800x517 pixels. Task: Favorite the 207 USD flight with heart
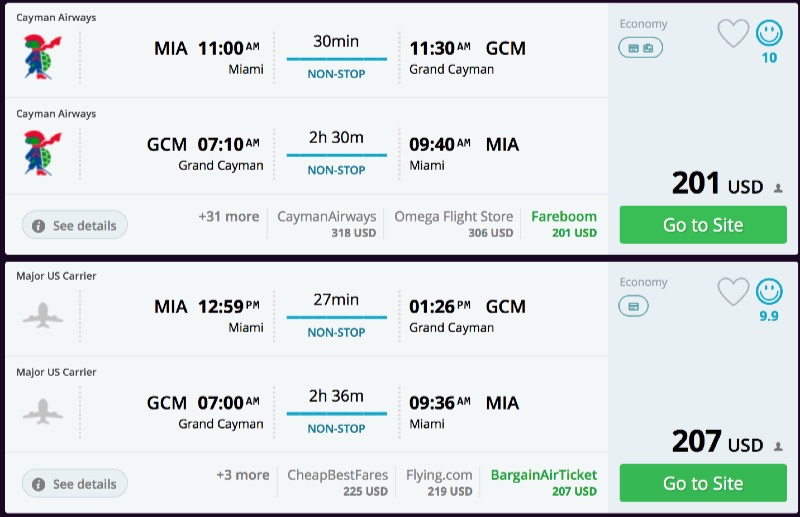click(733, 292)
